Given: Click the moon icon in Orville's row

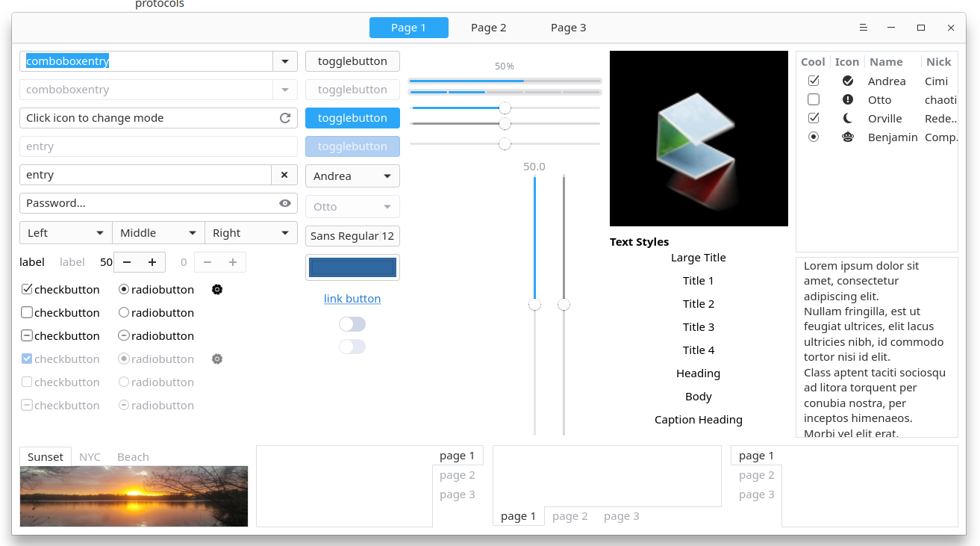Looking at the screenshot, I should point(848,118).
